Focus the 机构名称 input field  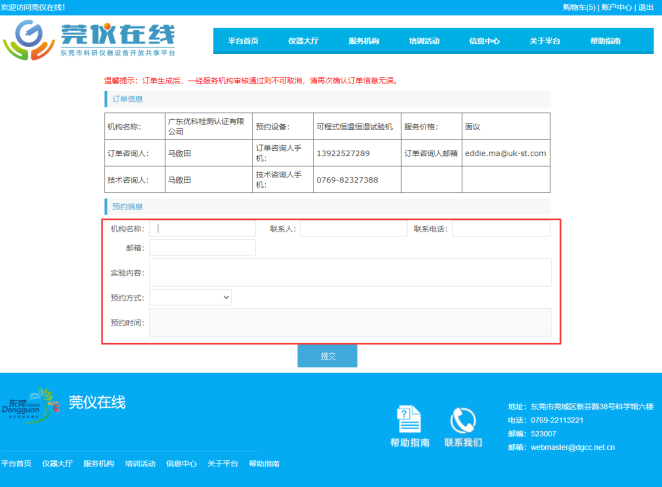click(202, 229)
